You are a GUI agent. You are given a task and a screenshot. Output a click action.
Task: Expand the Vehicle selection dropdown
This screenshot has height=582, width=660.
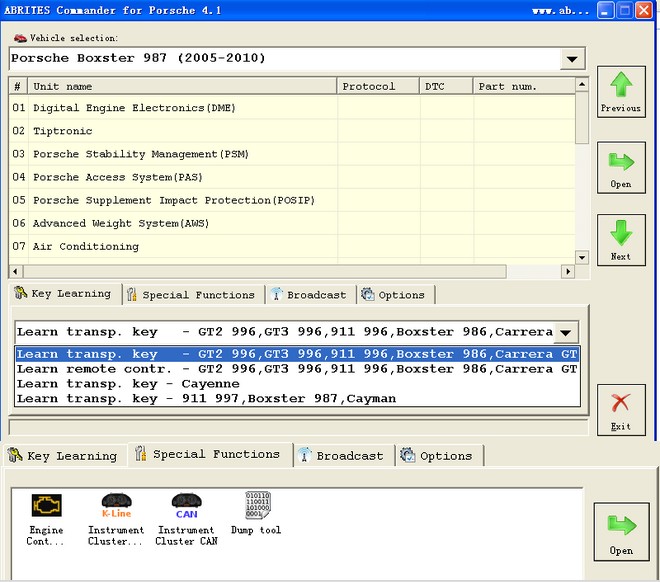tap(571, 59)
